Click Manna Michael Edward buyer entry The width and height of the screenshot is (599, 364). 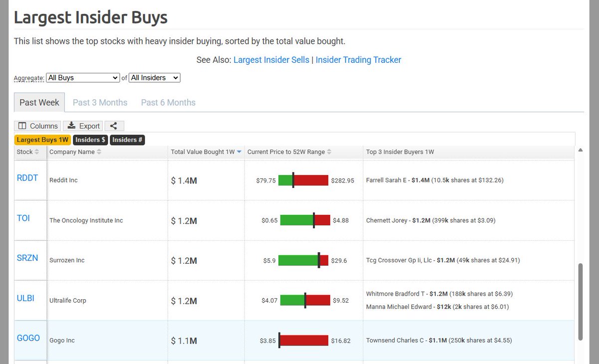tap(437, 307)
